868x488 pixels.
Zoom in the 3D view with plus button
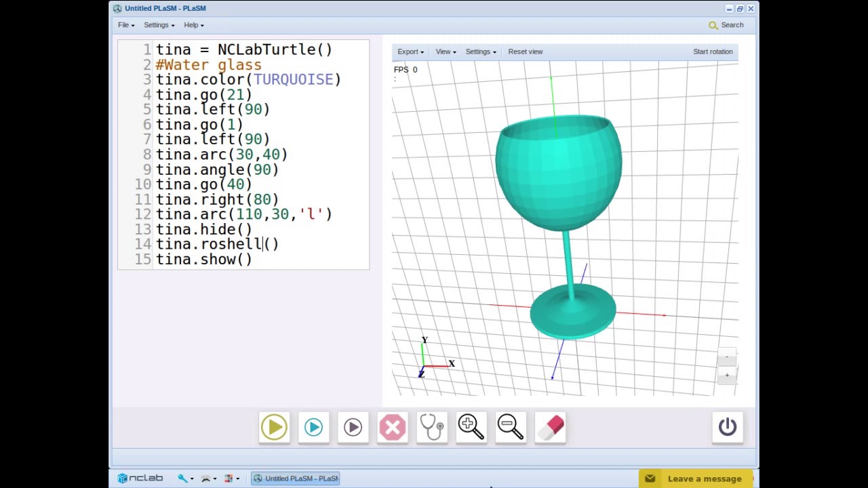tap(727, 375)
